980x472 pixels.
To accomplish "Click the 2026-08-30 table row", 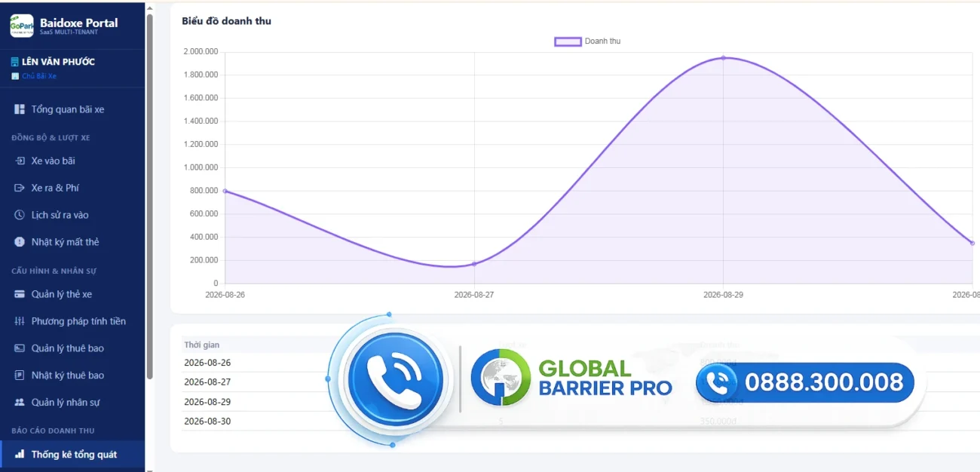I will 580,421.
